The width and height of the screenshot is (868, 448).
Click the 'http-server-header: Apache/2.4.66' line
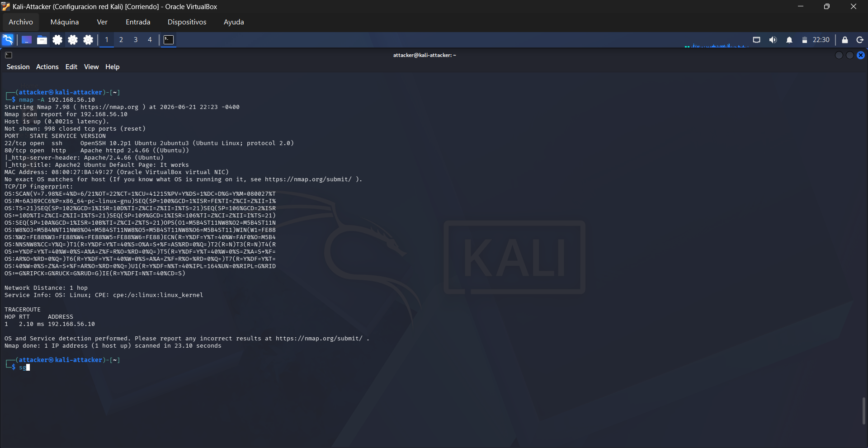point(84,158)
